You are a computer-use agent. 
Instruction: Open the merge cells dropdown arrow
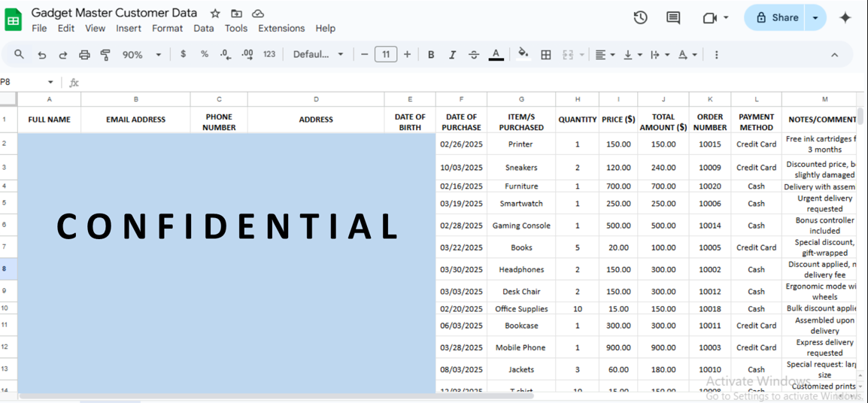(x=581, y=54)
